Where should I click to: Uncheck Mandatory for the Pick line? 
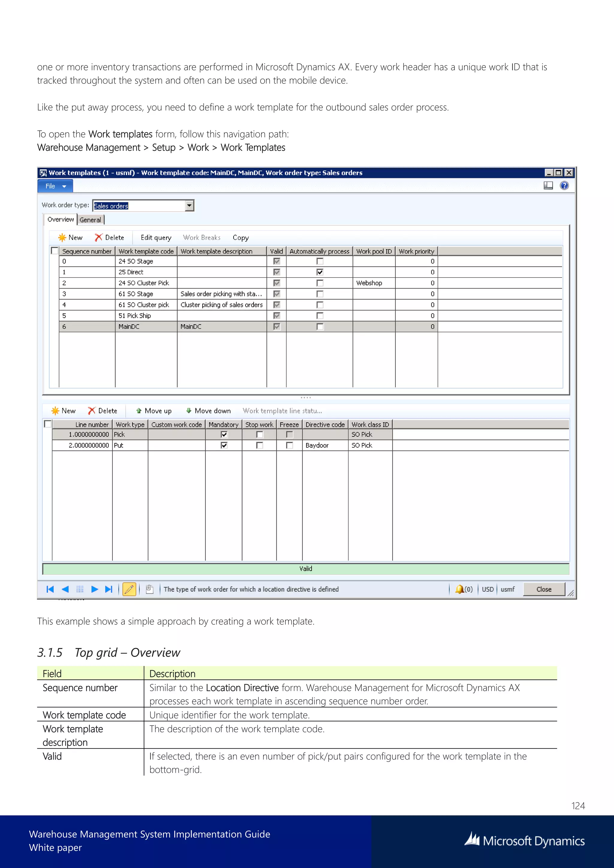tap(224, 434)
